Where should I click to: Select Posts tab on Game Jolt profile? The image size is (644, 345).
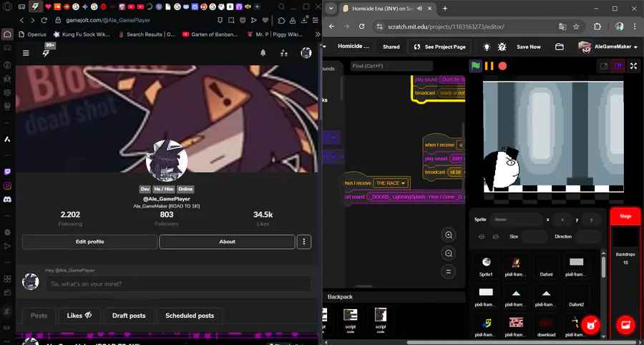(x=39, y=316)
